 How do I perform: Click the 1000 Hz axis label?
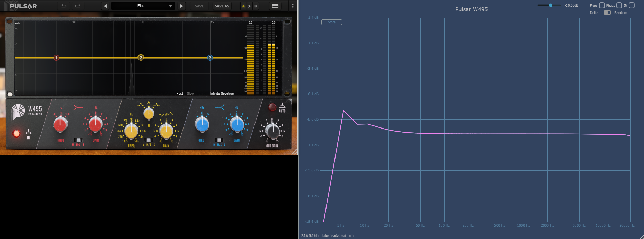click(524, 225)
